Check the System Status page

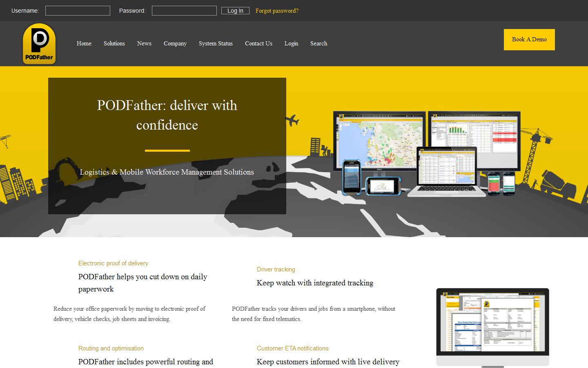216,44
